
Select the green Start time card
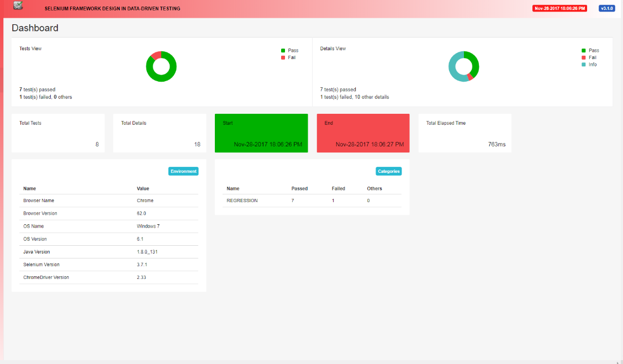261,133
